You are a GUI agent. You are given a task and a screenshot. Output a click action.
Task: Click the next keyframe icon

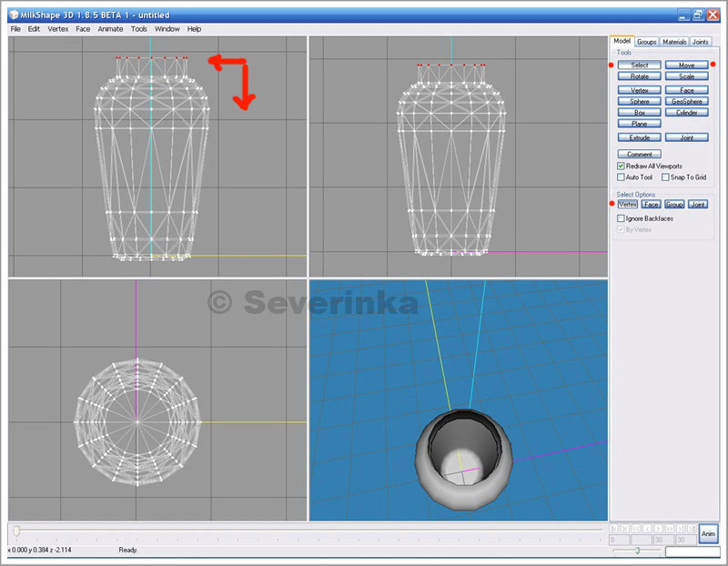[681, 529]
